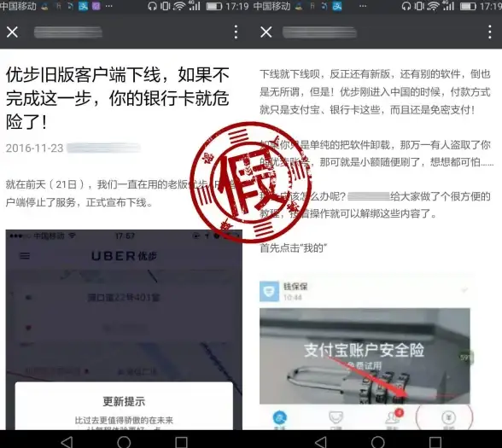This screenshot has height=448, width=502.
Task: Tap the recent apps square on the left phone
Action: 181,442
